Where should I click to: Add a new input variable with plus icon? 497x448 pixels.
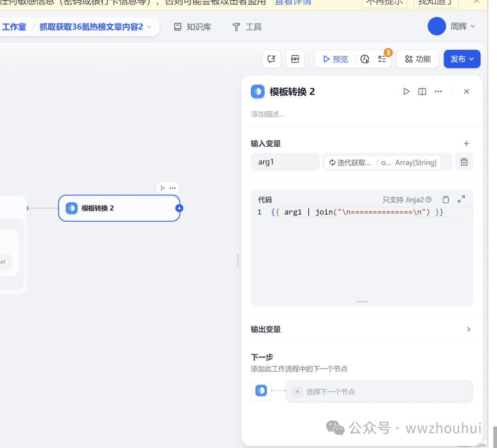[x=466, y=144]
